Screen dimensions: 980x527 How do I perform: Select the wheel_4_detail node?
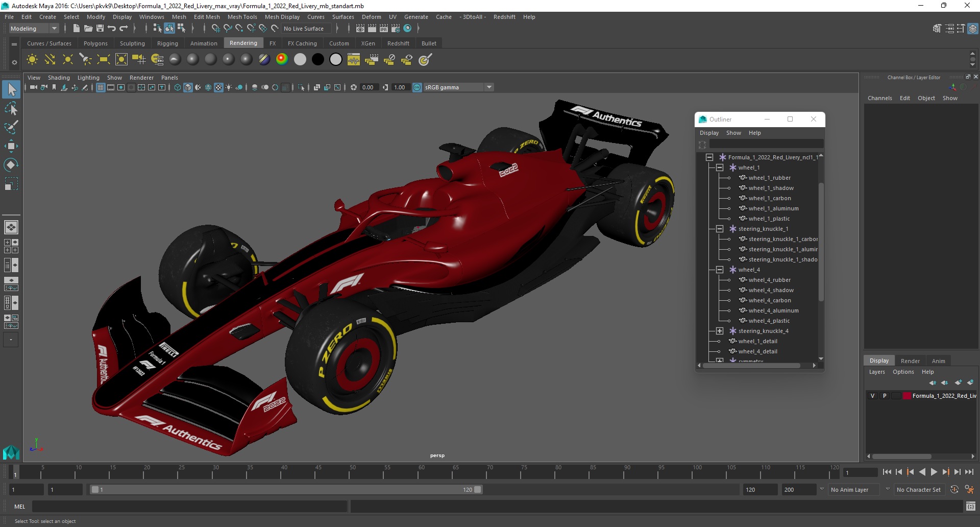point(757,351)
